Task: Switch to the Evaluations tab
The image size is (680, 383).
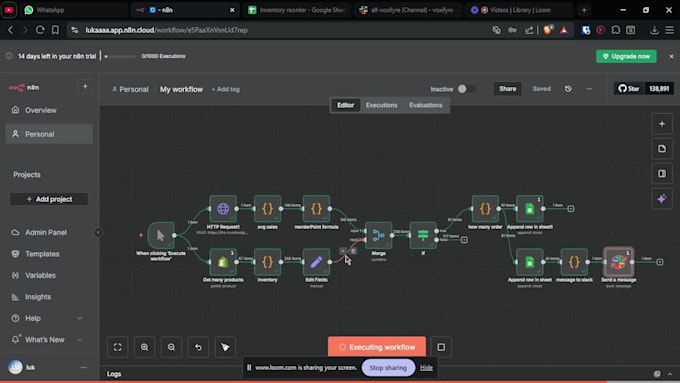Action: pos(426,105)
